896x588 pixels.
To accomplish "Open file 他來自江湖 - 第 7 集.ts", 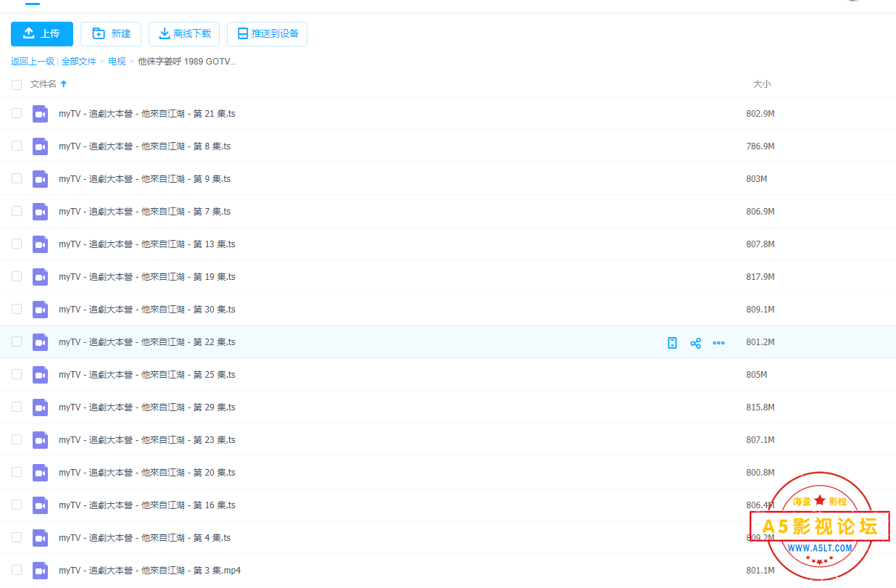I will pyautogui.click(x=145, y=212).
